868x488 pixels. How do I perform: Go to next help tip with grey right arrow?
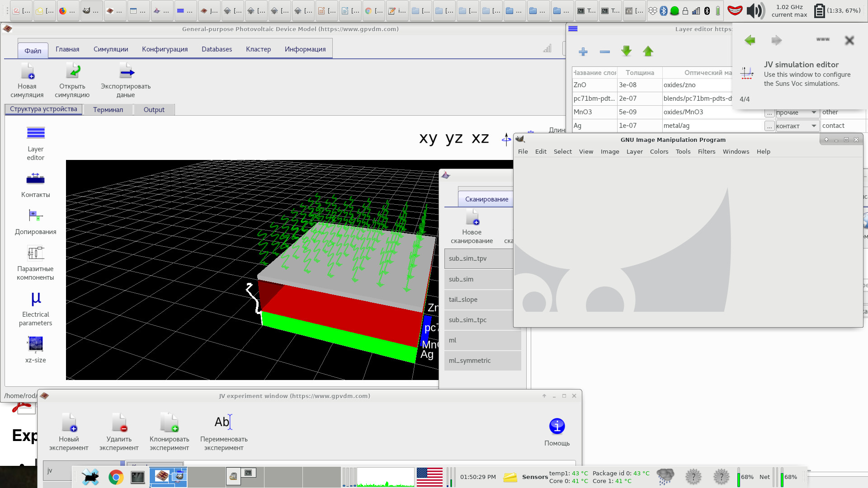(777, 40)
